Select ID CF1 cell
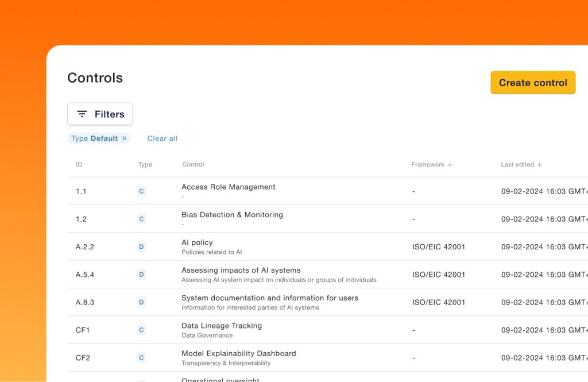 point(83,330)
